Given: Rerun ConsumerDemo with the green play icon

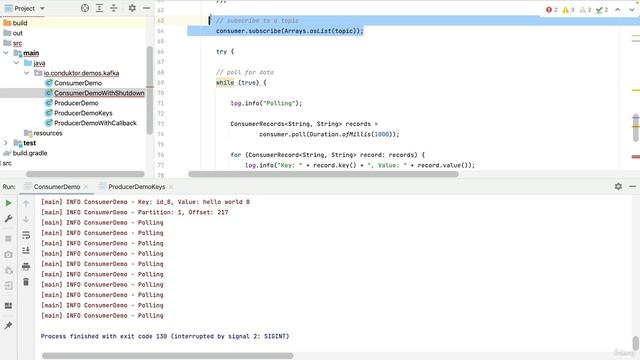Looking at the screenshot, I should click(8, 203).
